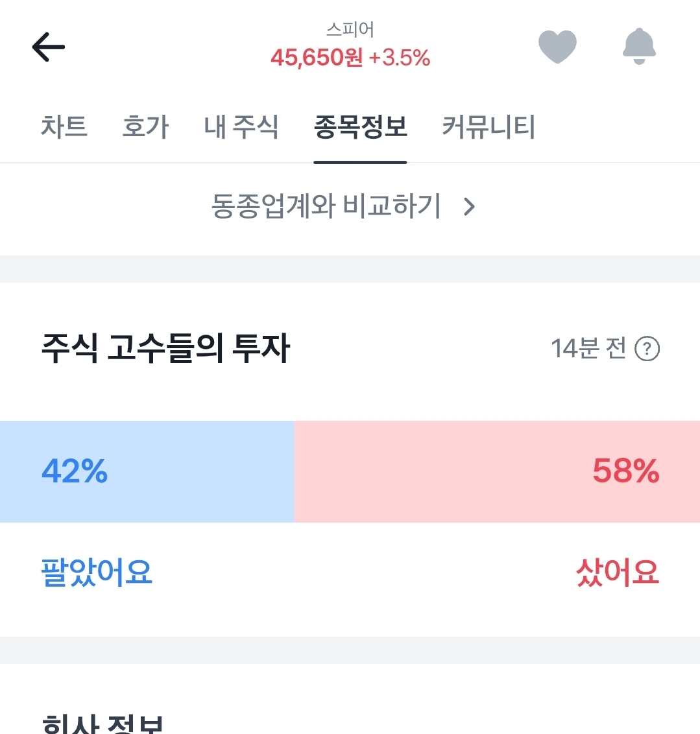Viewport: 700px width, 734px height.
Task: Tap the red 58% bought bar segment
Action: (497, 471)
